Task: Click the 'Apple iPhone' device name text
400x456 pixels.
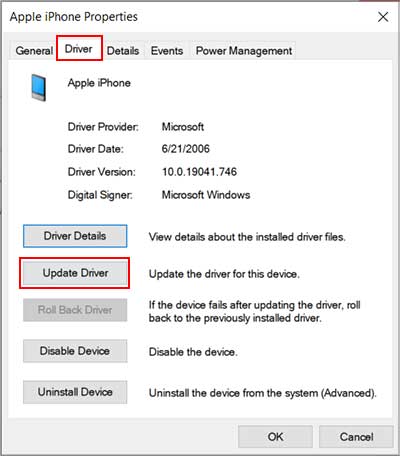Action: [x=99, y=83]
